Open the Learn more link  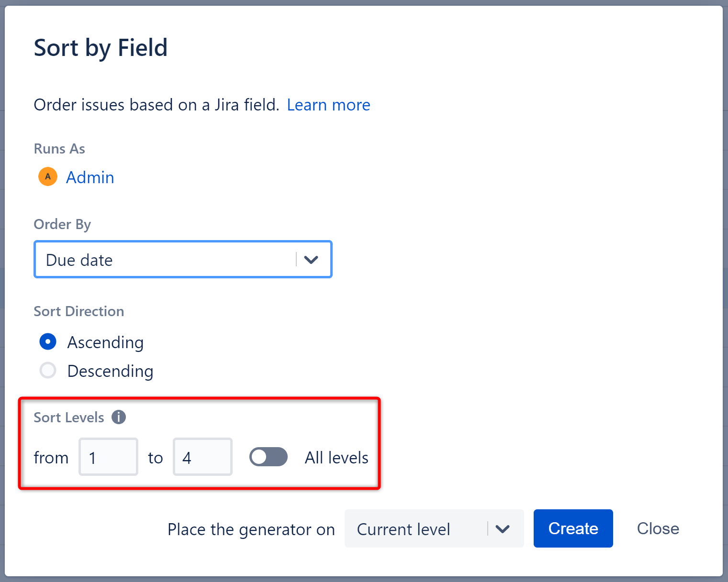click(x=328, y=105)
